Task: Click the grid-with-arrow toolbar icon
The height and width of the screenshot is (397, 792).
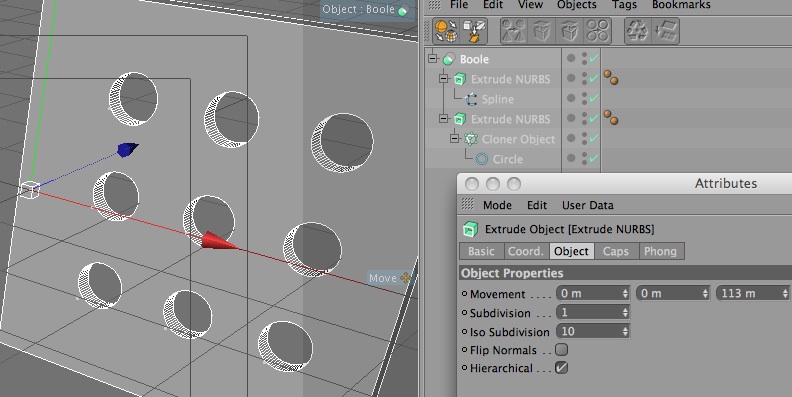Action: coord(666,31)
